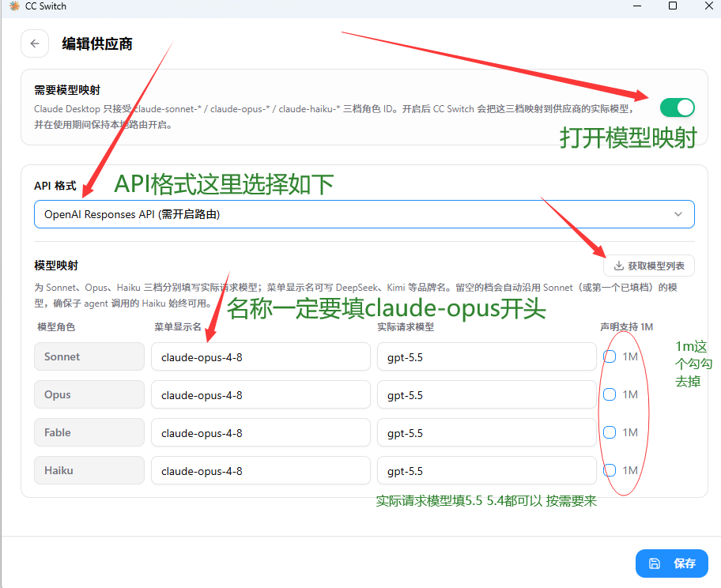The height and width of the screenshot is (588, 721).
Task: Edit the Haiku menu display name field
Action: pyautogui.click(x=261, y=470)
